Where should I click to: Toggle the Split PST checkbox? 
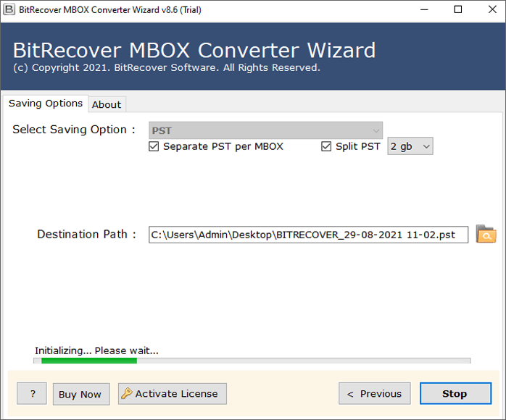326,146
